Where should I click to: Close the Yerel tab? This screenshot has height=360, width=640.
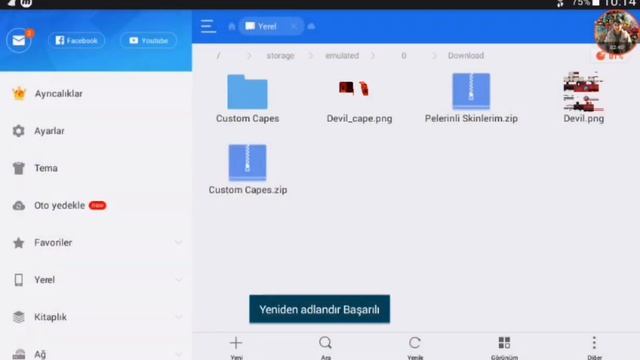[293, 27]
